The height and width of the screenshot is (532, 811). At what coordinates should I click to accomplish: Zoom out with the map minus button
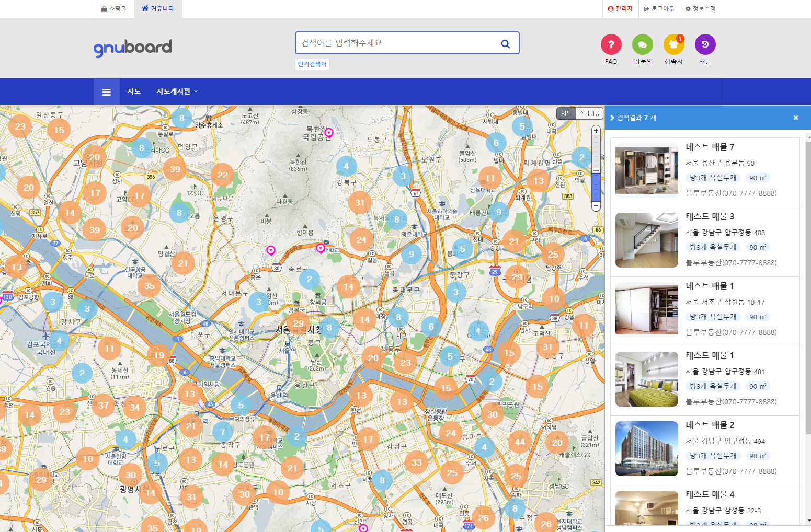(596, 206)
